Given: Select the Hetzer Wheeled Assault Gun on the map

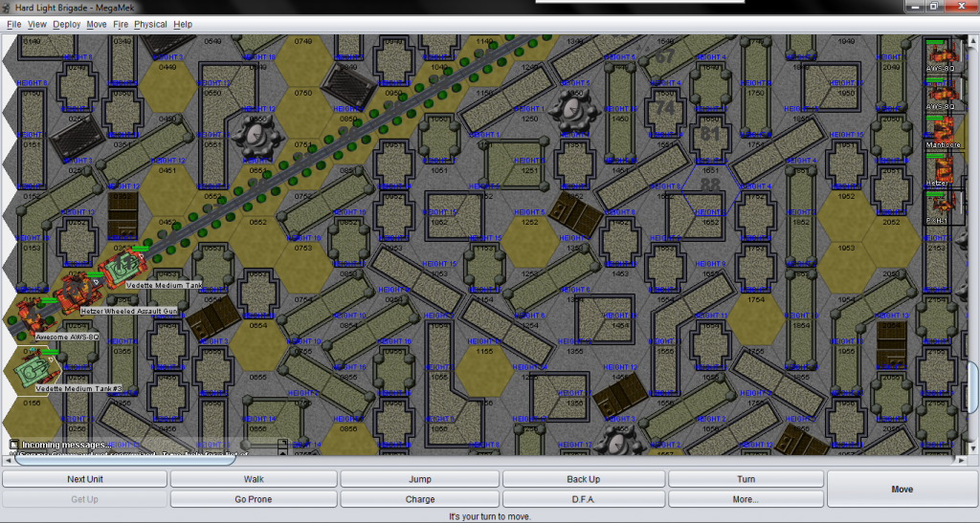Looking at the screenshot, I should click(78, 292).
